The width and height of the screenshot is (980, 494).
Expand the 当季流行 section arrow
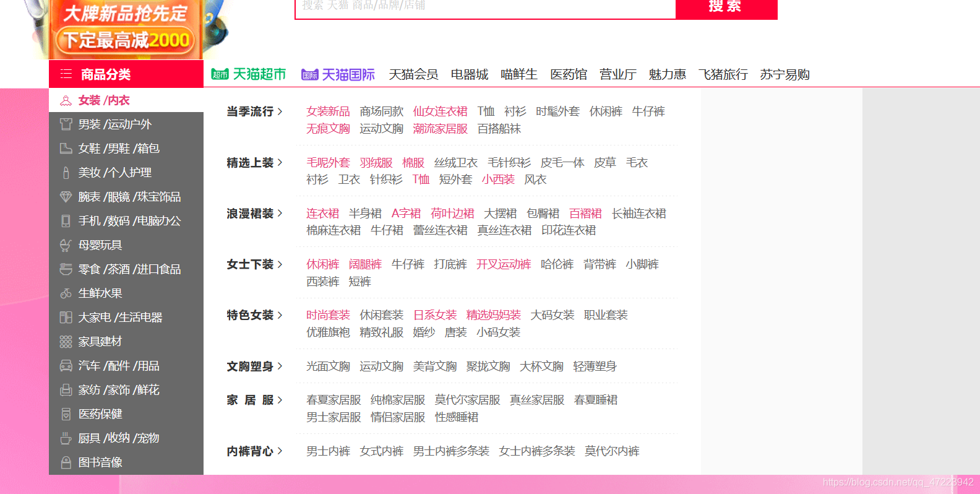pos(280,111)
